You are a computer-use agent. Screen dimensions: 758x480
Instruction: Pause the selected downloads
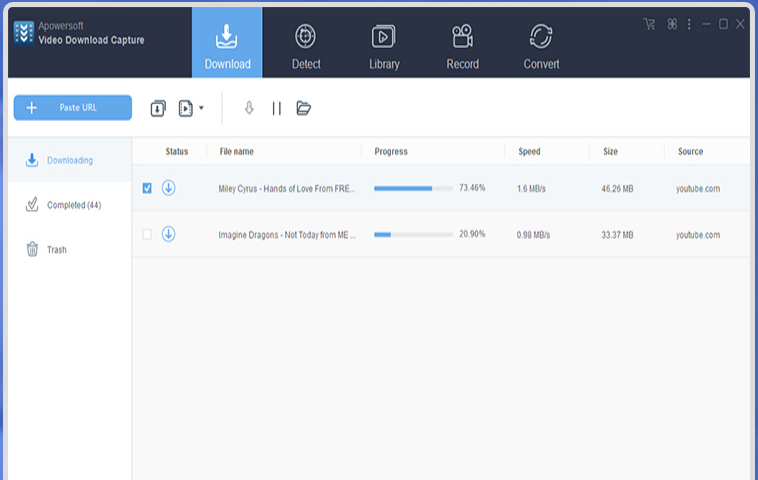click(x=277, y=108)
